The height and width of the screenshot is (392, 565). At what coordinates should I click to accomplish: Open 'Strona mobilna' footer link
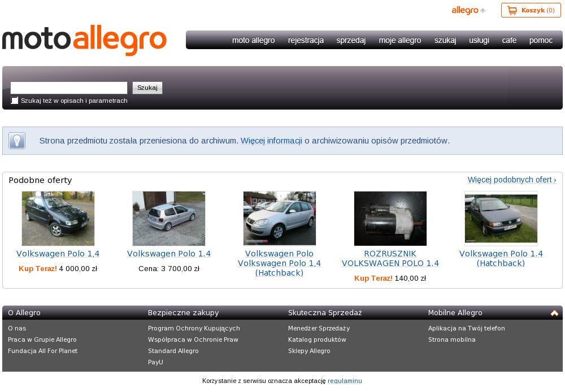pos(452,339)
